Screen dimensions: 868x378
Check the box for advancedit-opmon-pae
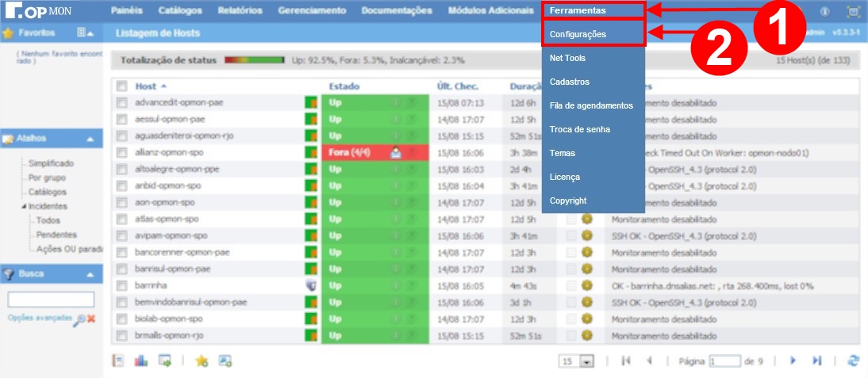coord(122,103)
